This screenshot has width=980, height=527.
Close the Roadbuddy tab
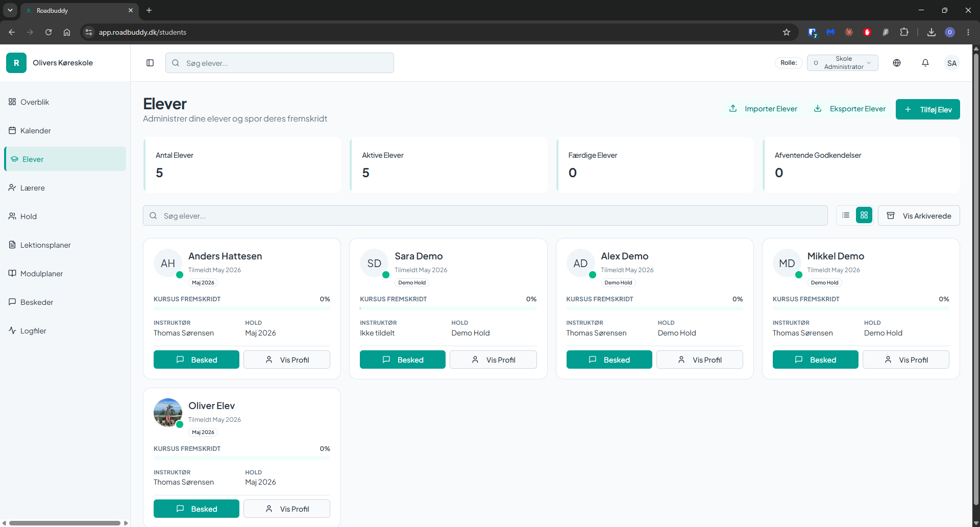(x=131, y=10)
